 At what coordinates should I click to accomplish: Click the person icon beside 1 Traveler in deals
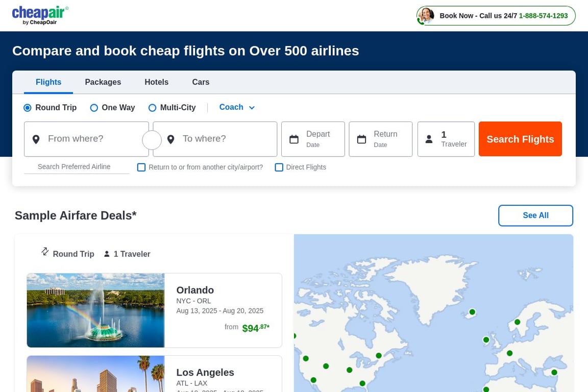[x=107, y=254]
